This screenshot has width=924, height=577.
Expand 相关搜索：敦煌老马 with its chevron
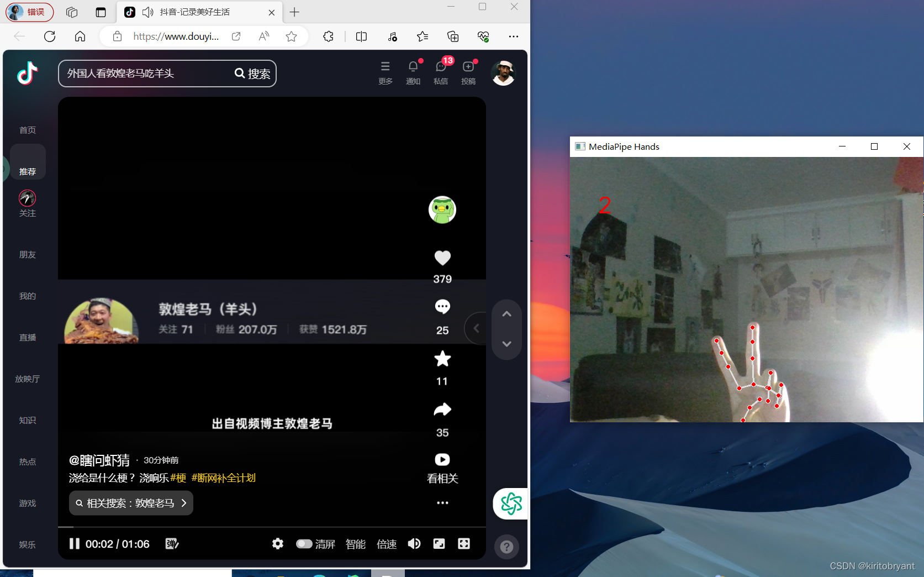coord(184,503)
